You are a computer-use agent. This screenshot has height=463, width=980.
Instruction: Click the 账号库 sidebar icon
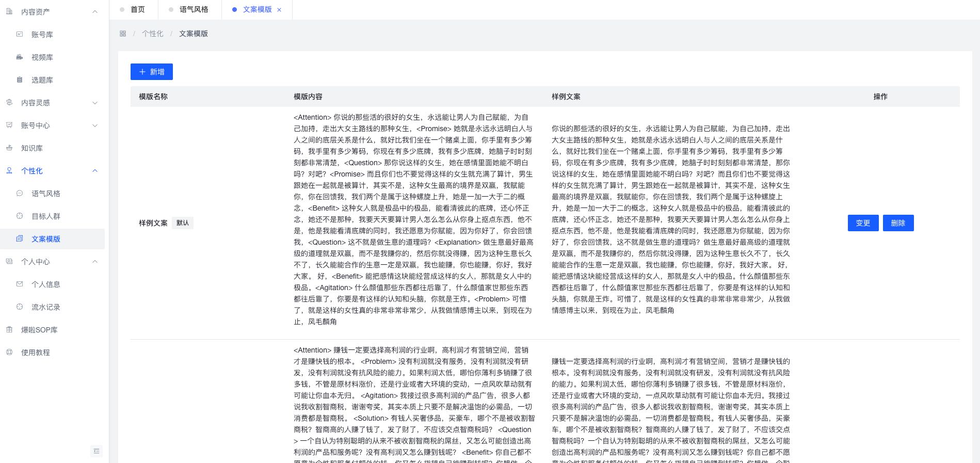click(x=20, y=34)
